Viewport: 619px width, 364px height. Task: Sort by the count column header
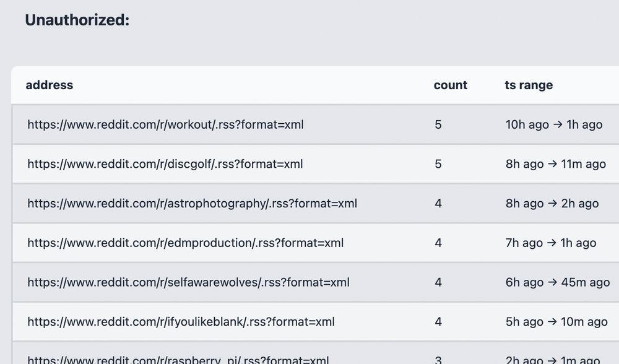(451, 85)
